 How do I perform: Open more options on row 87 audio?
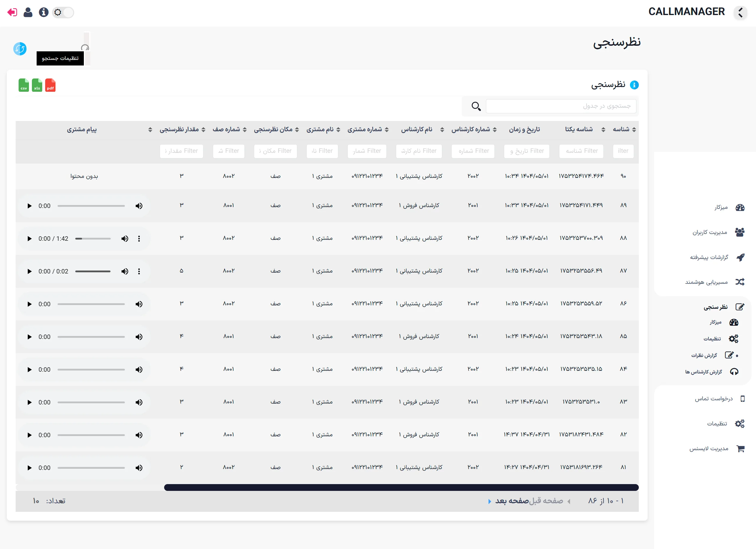pos(139,271)
